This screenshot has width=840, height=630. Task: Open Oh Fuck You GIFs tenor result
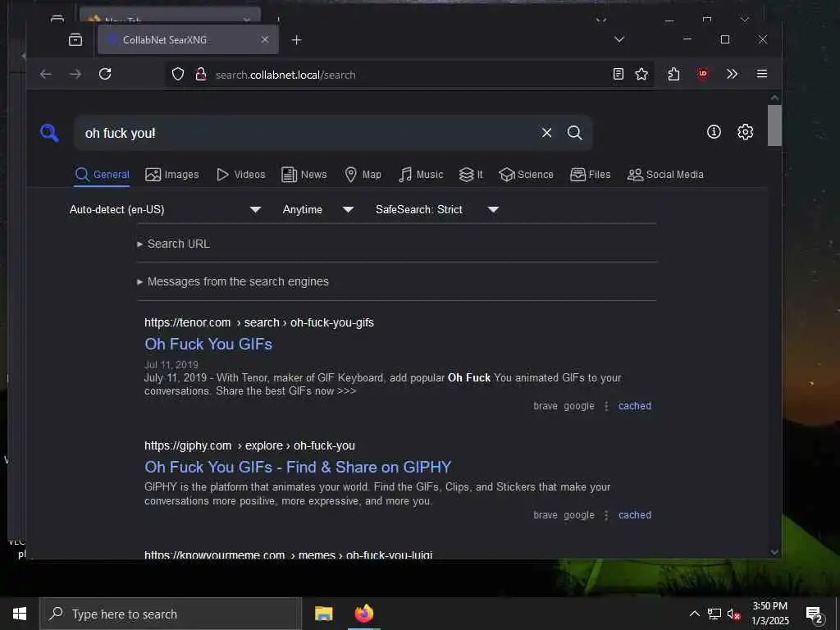[208, 344]
